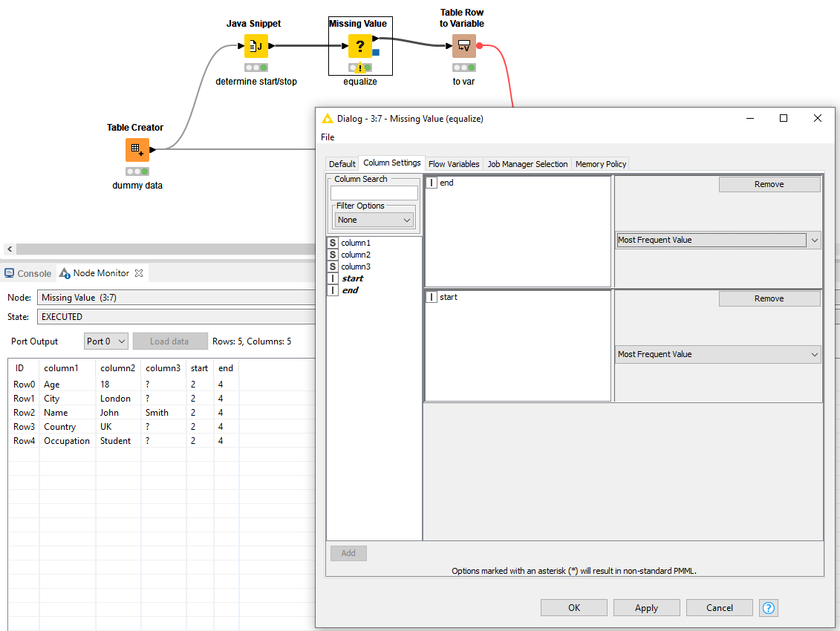Remove the start column handling
Image resolution: width=840 pixels, height=631 pixels.
click(769, 298)
